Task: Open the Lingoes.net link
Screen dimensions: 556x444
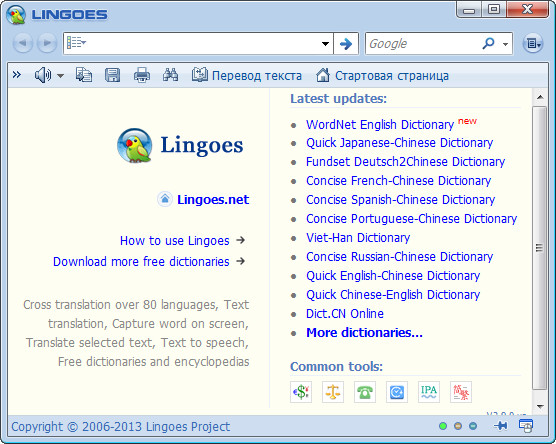Action: (213, 199)
